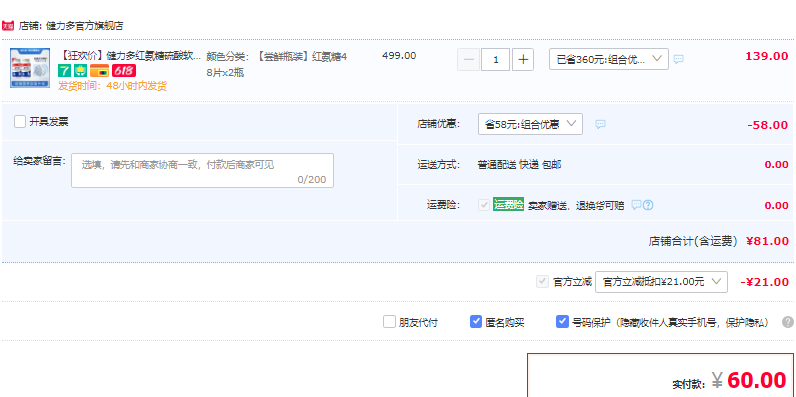Image resolution: width=796 pixels, height=397 pixels.
Task: Enable the 开具发票 checkbox
Action: [20, 122]
